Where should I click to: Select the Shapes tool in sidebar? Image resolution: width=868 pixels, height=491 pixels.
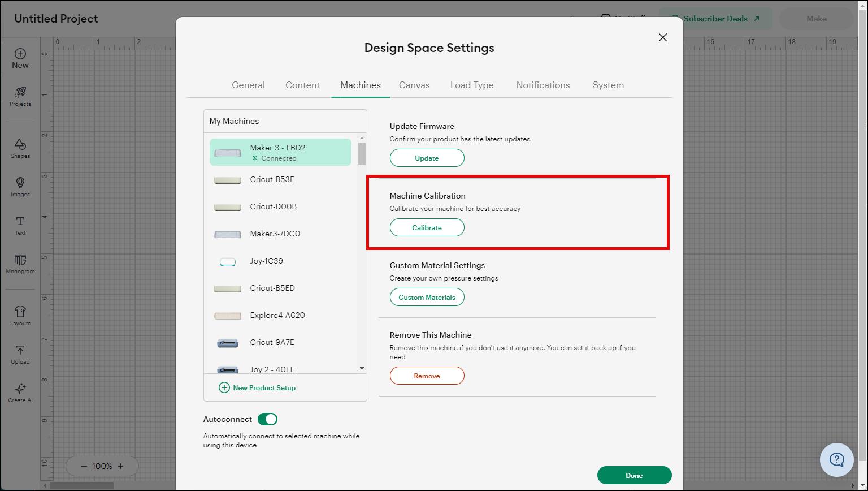click(20, 145)
